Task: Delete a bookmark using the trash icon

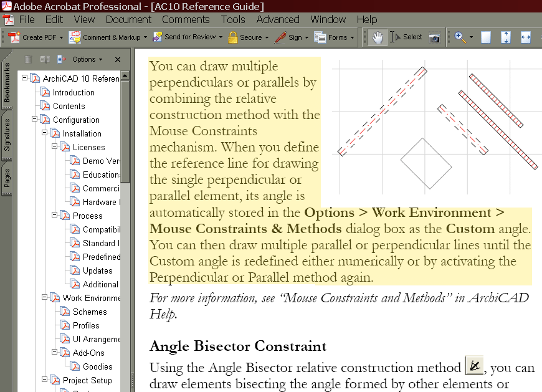Action: coord(28,59)
